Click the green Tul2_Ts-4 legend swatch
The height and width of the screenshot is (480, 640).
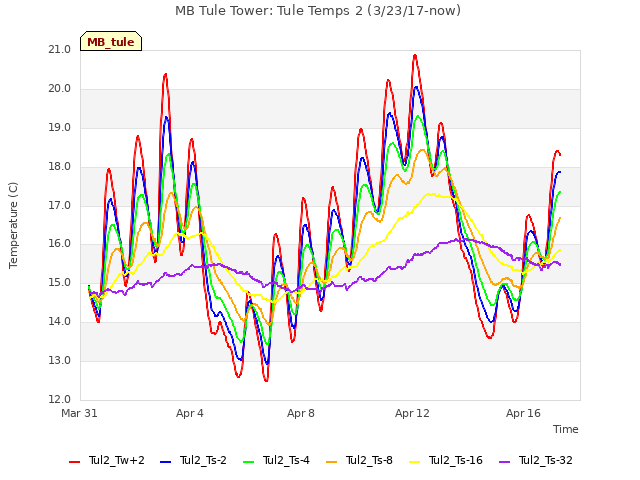point(248,462)
